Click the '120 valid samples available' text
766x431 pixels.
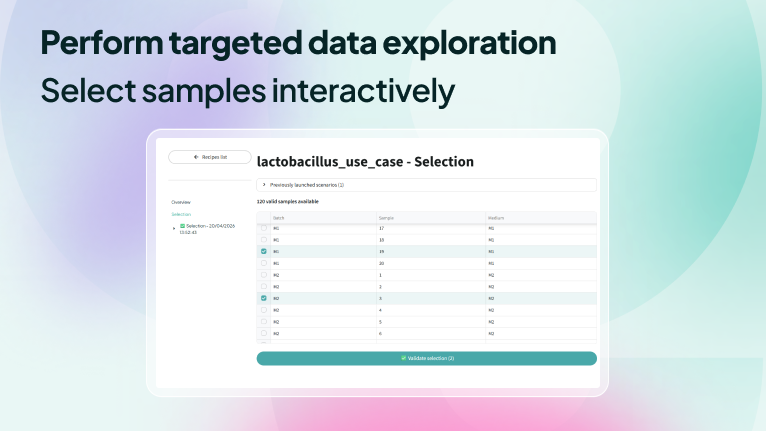tap(288, 201)
